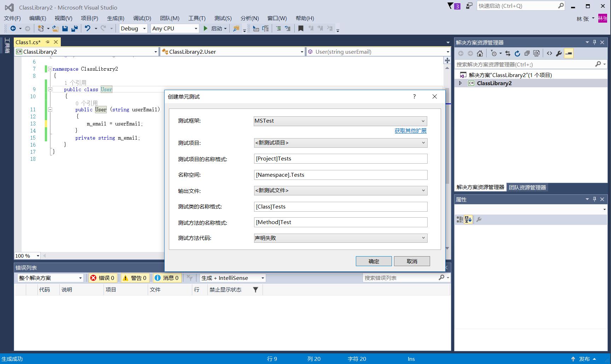Open the 测试(S) menu

click(223, 18)
